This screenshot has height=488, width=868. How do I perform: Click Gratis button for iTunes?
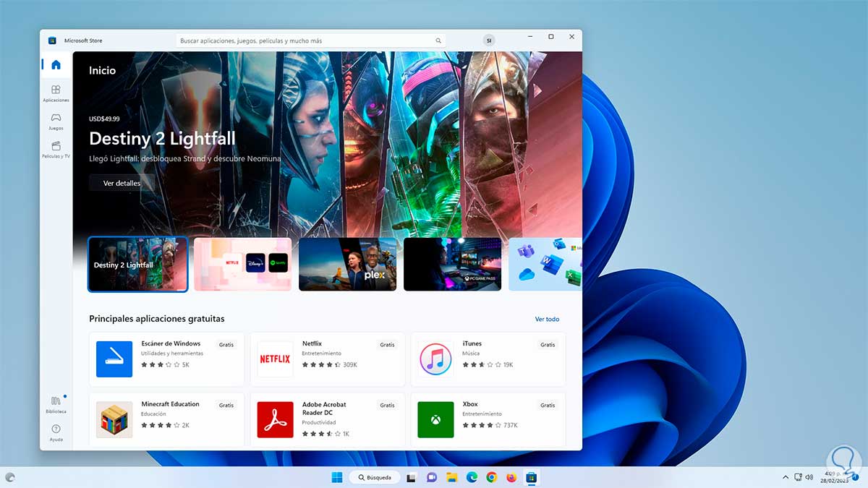click(548, 345)
